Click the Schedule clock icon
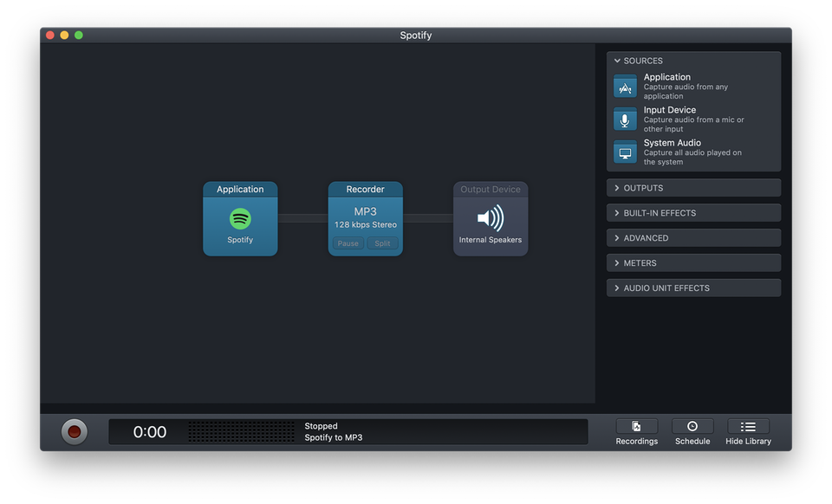 coord(692,425)
